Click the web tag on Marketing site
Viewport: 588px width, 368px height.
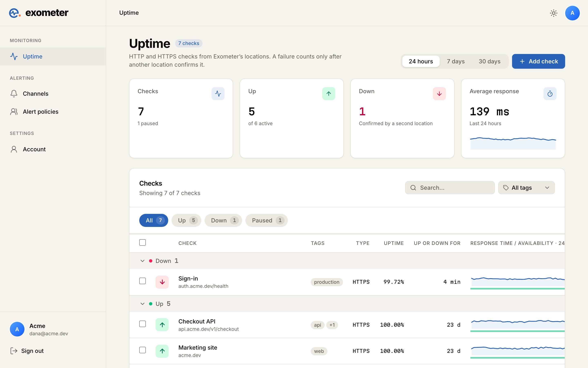tap(319, 351)
